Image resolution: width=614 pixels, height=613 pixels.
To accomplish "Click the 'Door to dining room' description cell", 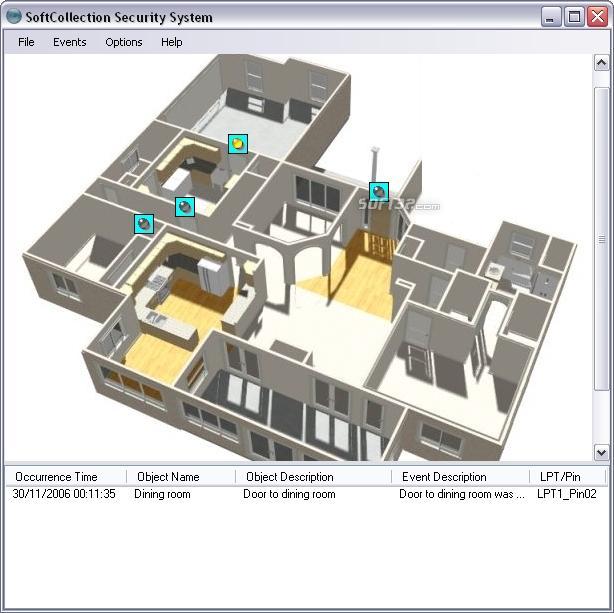I will (x=289, y=494).
